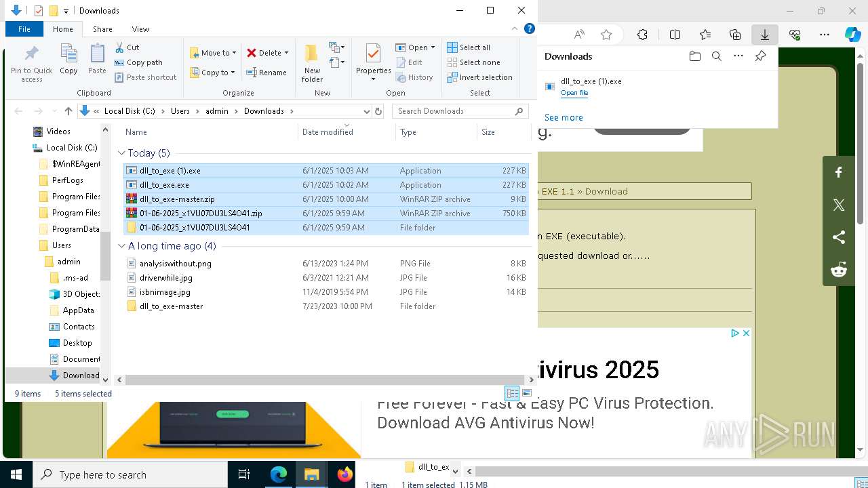Click the Paste ribbon icon

point(97,59)
